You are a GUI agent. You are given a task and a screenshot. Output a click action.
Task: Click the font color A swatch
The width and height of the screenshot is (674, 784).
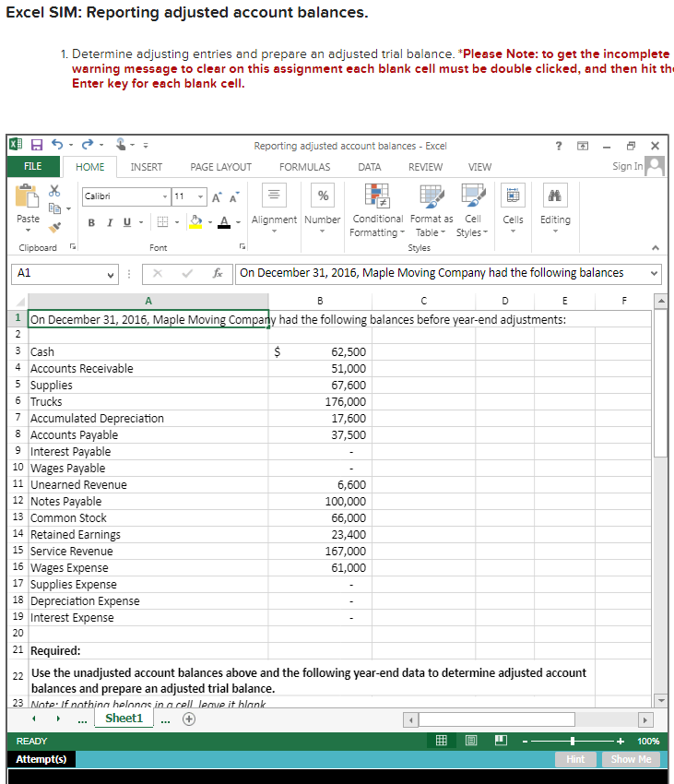coord(224,222)
